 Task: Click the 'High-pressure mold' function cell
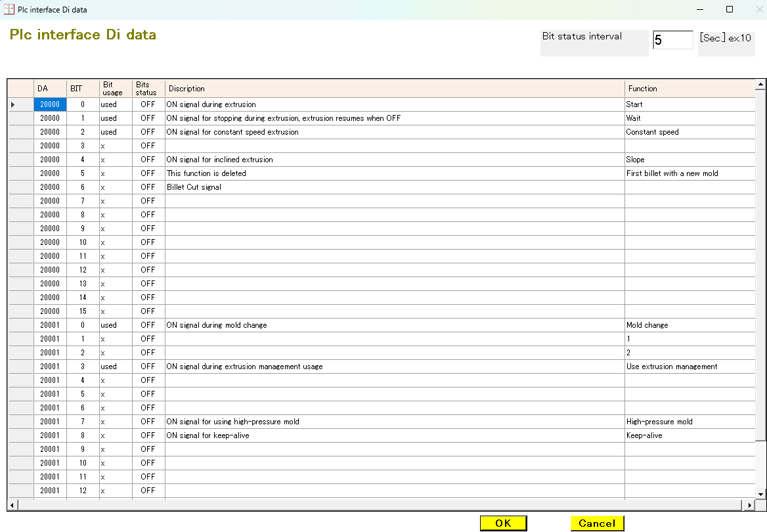[690, 422]
